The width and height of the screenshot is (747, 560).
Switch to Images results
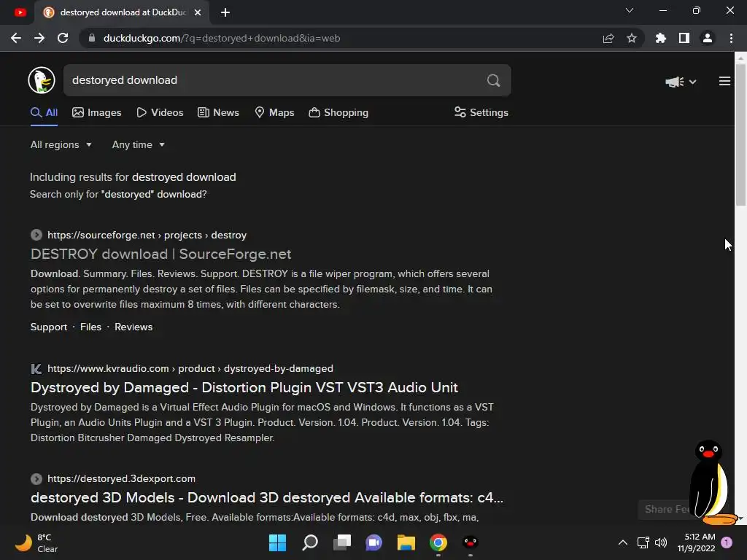coord(97,113)
